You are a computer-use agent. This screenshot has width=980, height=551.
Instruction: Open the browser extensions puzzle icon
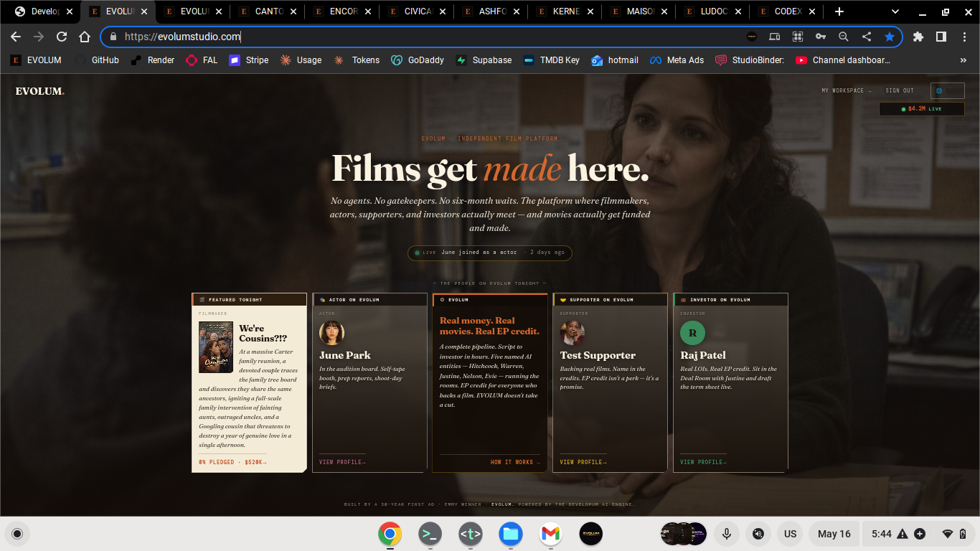(x=918, y=37)
